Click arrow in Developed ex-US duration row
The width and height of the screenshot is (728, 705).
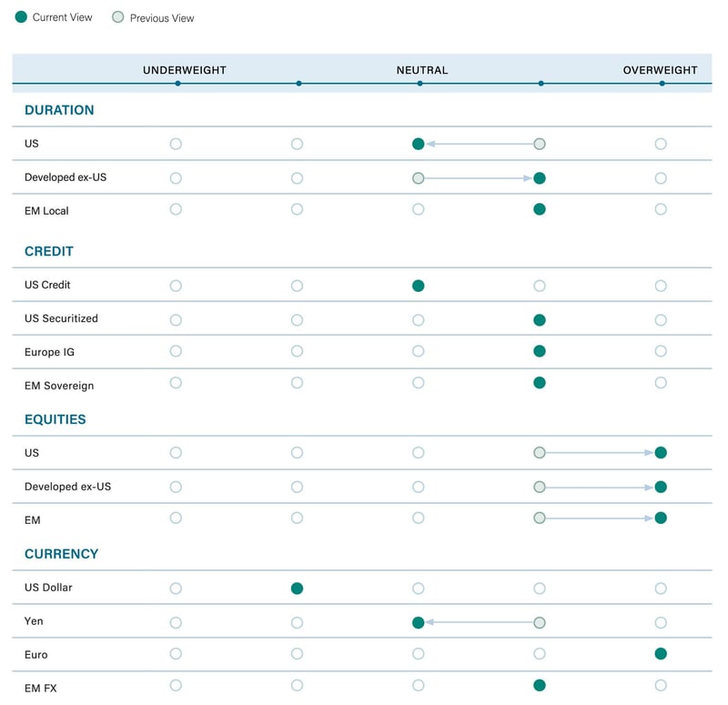click(x=479, y=178)
